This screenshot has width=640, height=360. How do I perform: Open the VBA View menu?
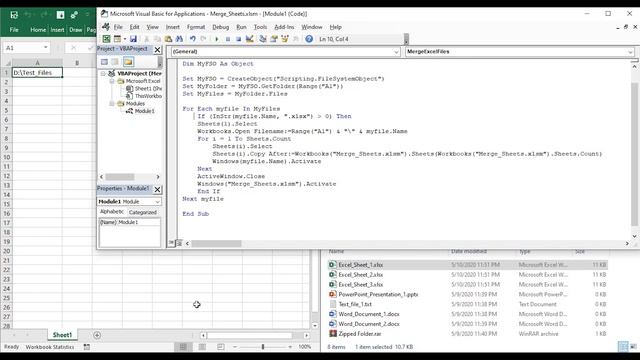(152, 27)
